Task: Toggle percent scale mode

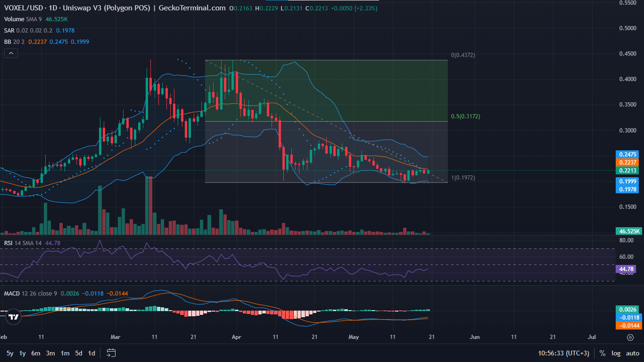Action: (x=603, y=353)
